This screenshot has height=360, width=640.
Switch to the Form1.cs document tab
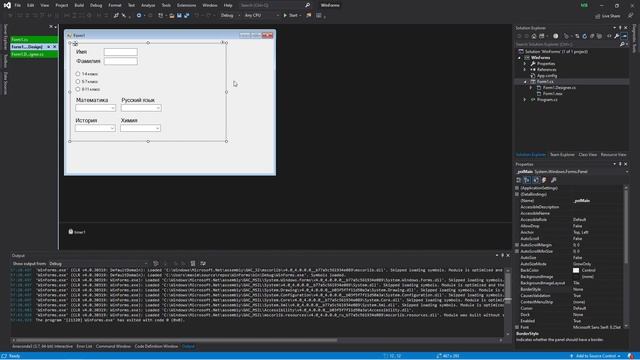[x=34, y=40]
